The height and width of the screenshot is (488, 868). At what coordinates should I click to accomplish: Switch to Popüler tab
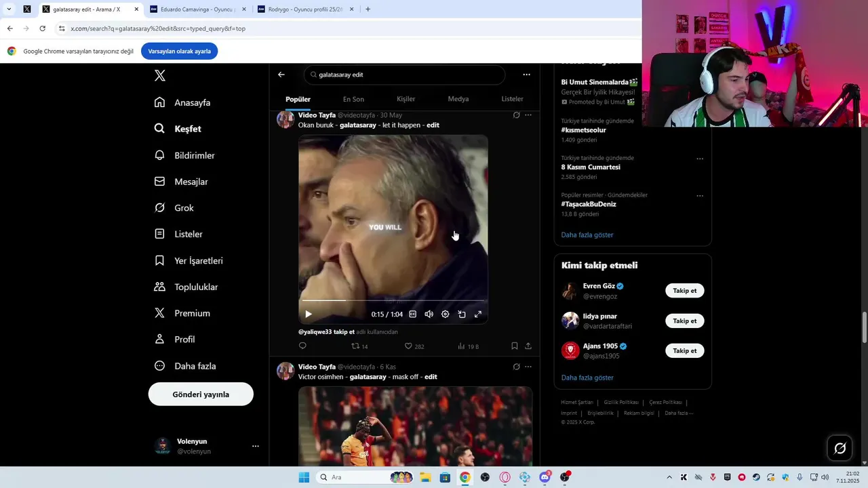(298, 99)
